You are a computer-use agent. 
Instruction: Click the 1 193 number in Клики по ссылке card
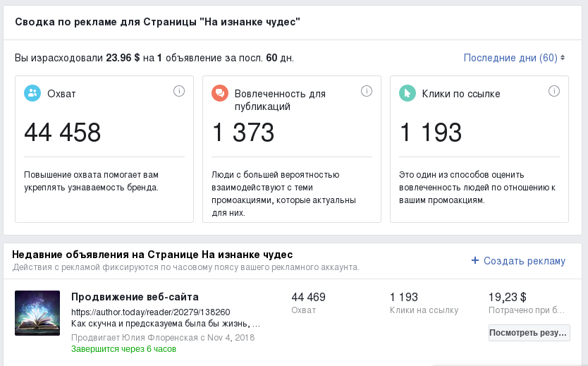pyautogui.click(x=431, y=133)
